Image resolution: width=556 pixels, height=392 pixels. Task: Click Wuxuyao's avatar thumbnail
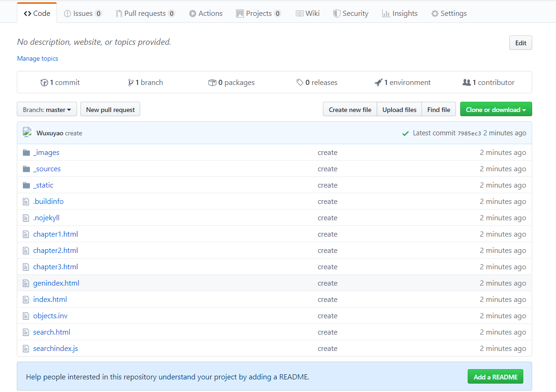(x=27, y=132)
